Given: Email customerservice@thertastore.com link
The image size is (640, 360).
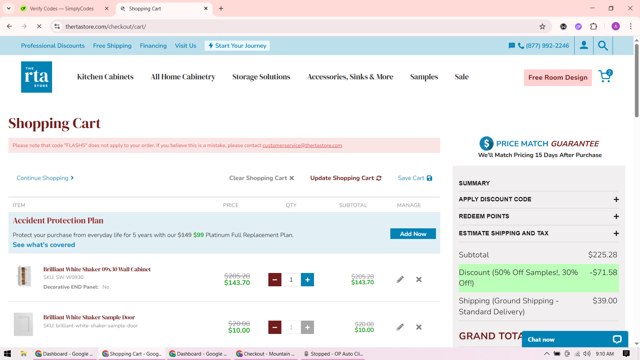Looking at the screenshot, I should click(302, 145).
